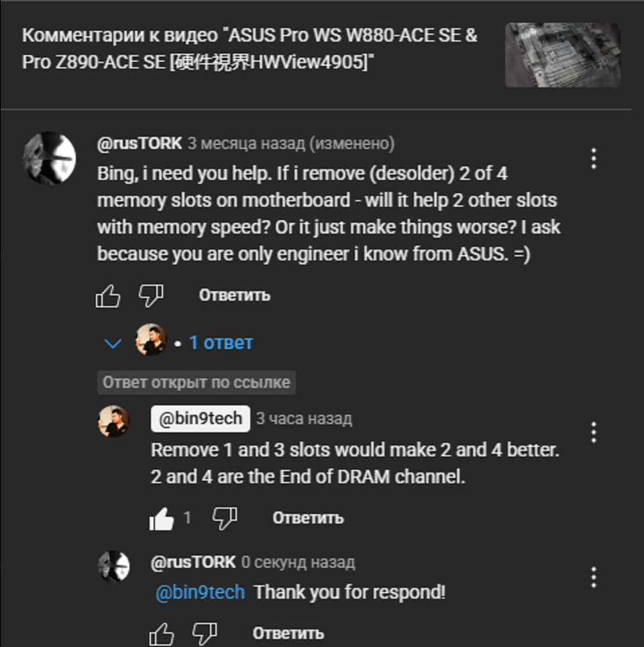Click the blue @bin9tech mention link
This screenshot has width=644, height=647.
pyautogui.click(x=200, y=593)
